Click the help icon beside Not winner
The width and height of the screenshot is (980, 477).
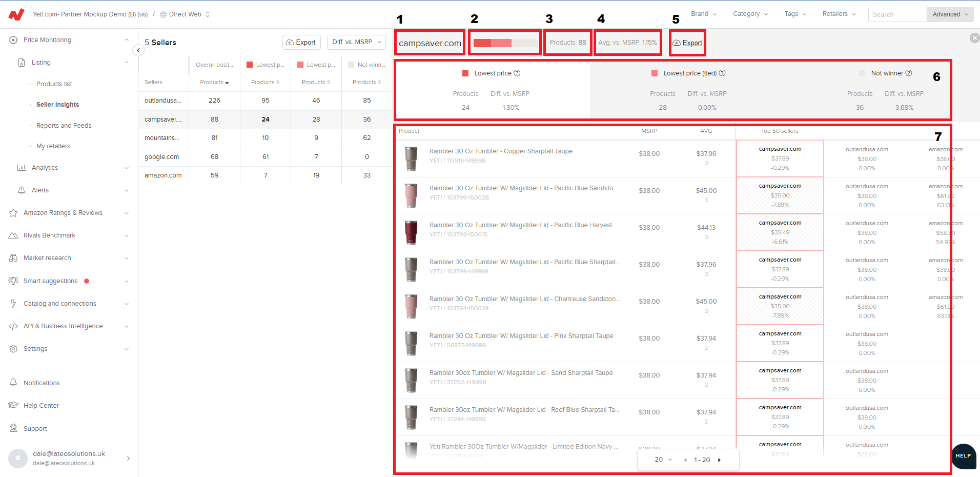click(x=909, y=73)
